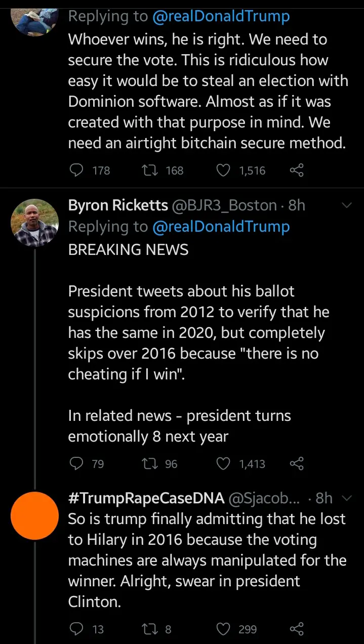Share the Dominion software tweet

click(x=297, y=170)
